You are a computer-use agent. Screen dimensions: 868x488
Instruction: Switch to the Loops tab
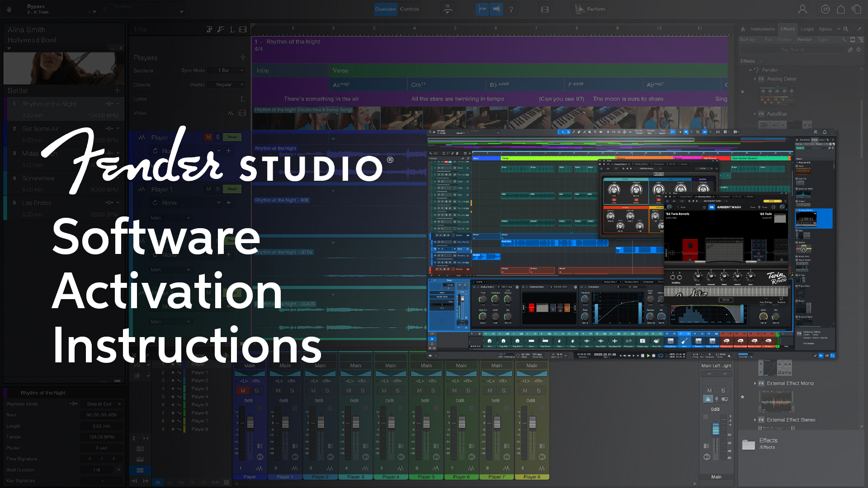tap(807, 29)
